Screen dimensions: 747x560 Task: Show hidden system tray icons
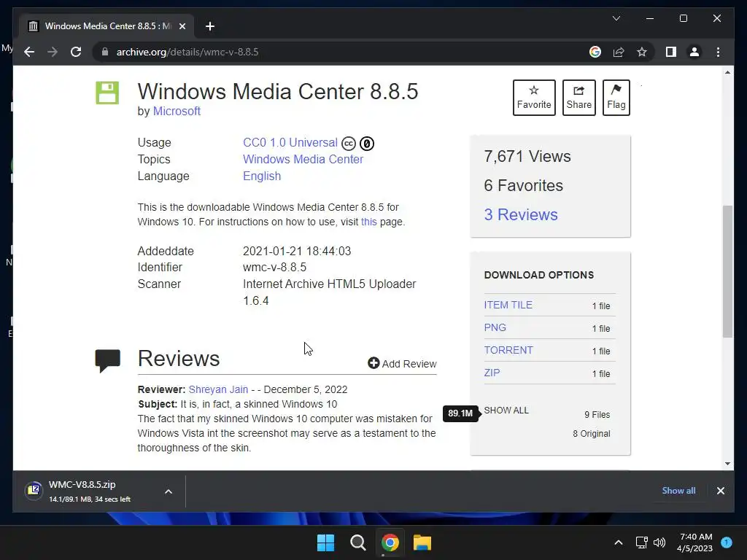[x=619, y=542]
